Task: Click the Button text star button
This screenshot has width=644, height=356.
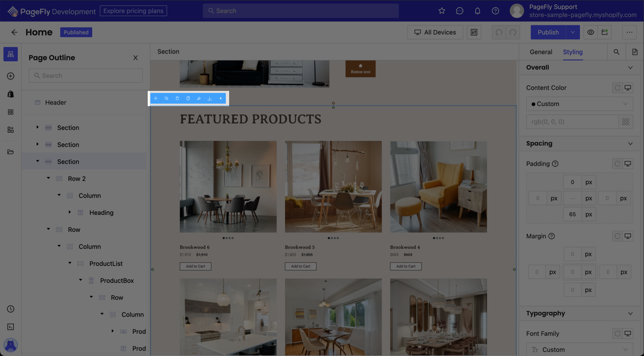Action: click(360, 69)
